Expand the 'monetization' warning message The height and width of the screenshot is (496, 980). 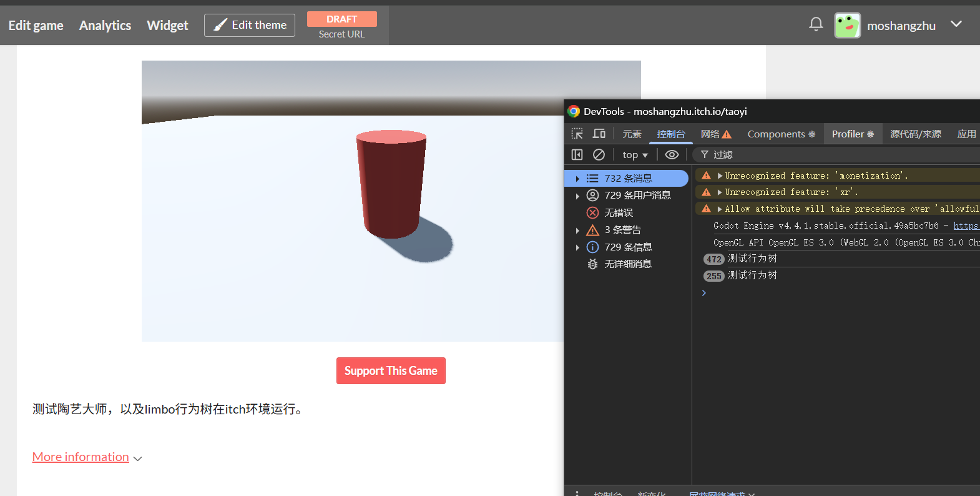pos(720,176)
